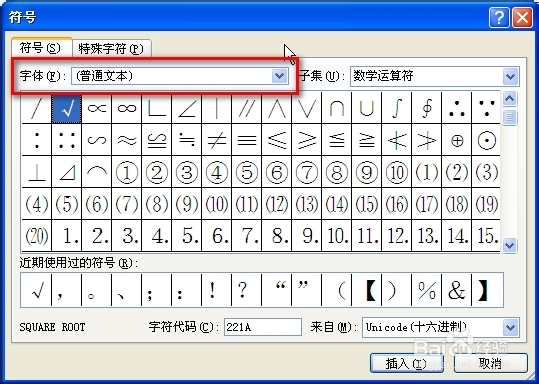
Task: Pick the less-than-or-equal slanted symbol
Action: click(276, 140)
